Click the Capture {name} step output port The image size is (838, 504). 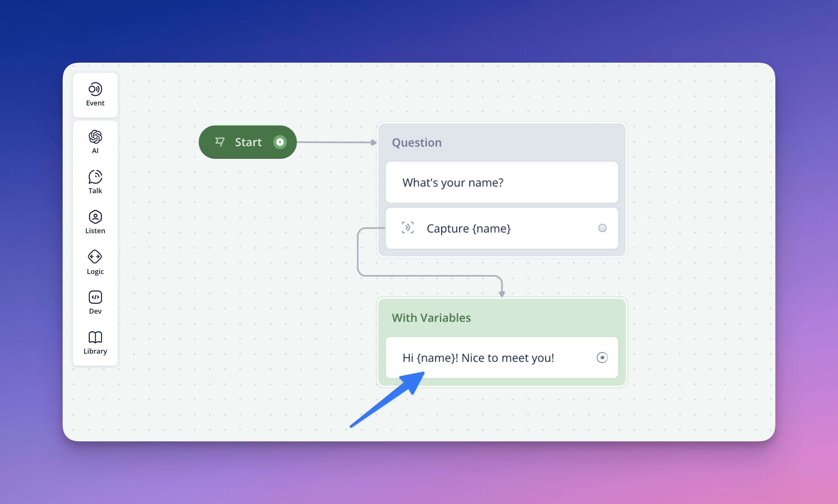tap(602, 228)
